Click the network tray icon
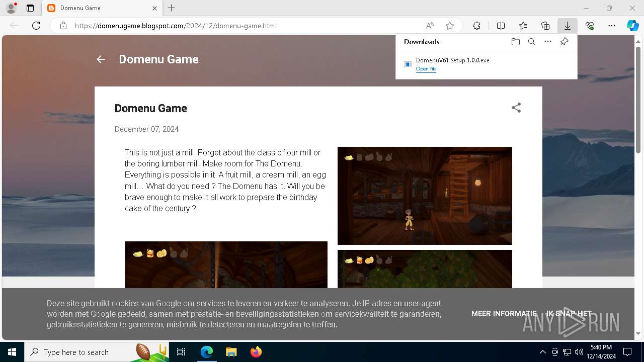 tap(567, 352)
